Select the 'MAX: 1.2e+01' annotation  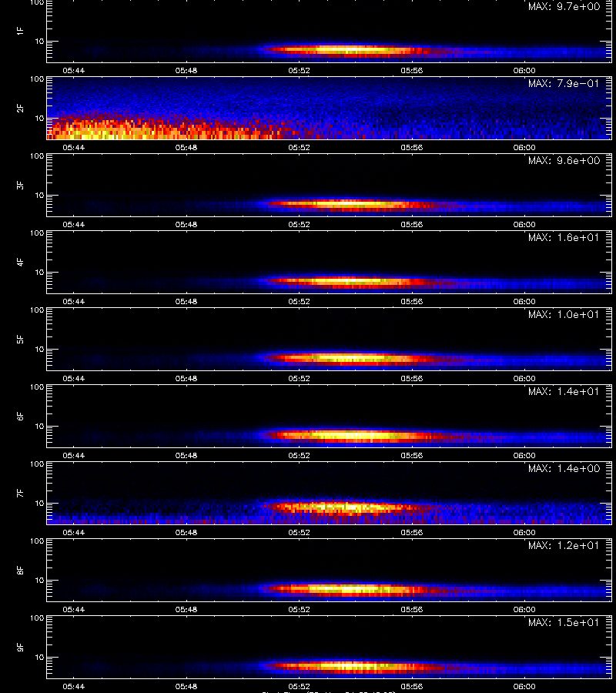coord(564,545)
